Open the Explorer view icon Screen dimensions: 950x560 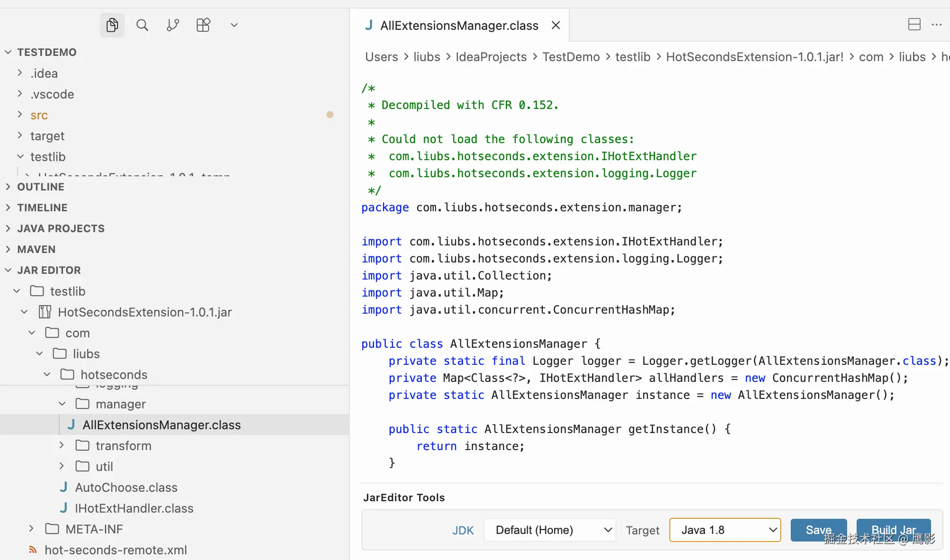tap(112, 25)
